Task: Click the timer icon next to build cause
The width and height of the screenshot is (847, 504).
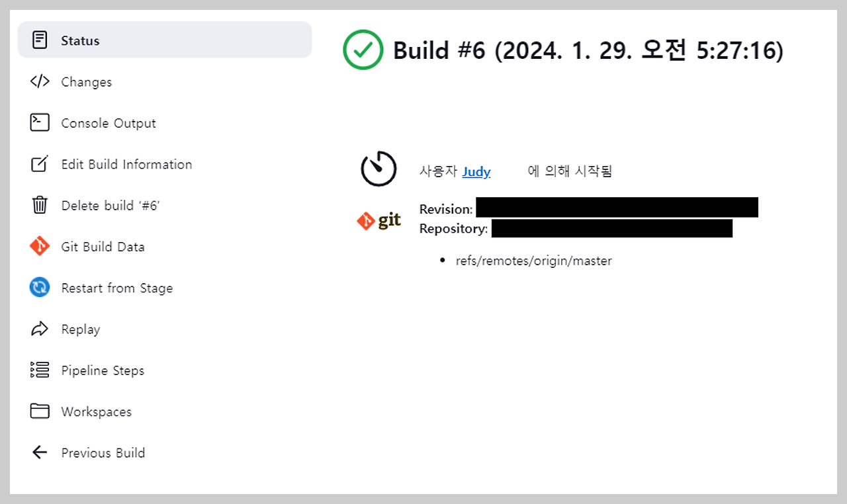Action: [379, 169]
